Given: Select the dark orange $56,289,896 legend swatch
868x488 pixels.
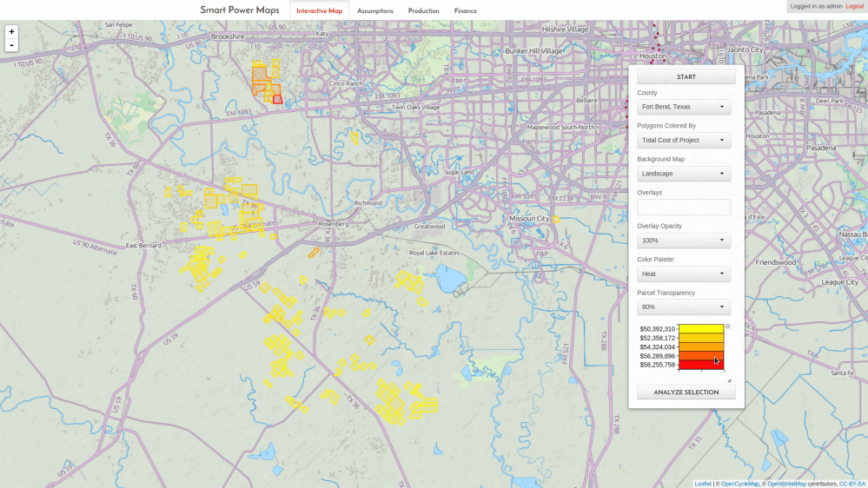Looking at the screenshot, I should [x=701, y=356].
